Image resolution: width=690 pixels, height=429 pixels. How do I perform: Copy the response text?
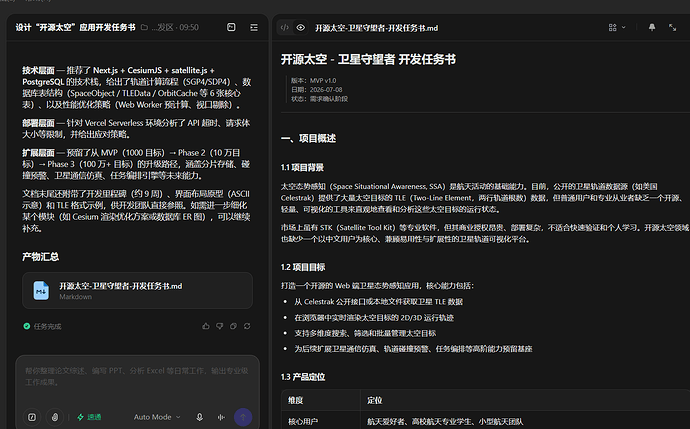[233, 326]
